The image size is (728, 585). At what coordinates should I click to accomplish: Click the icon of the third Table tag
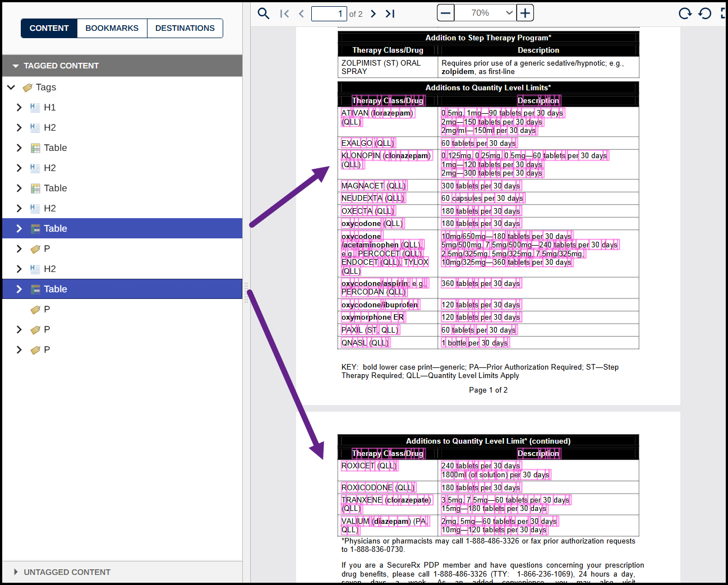(35, 229)
